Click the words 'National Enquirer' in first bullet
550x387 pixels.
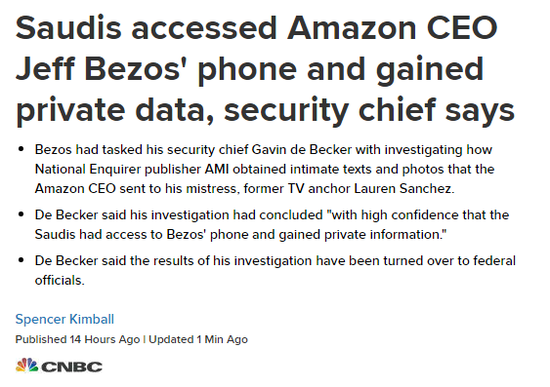pyautogui.click(x=88, y=169)
